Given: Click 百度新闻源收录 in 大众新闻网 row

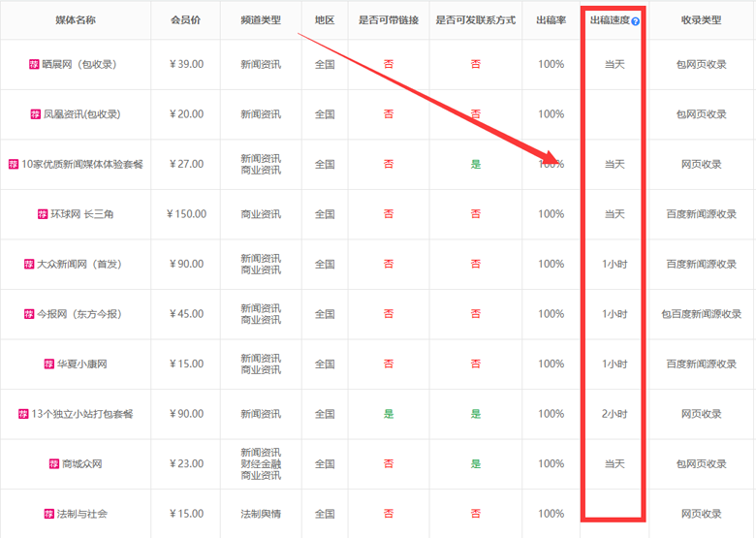Looking at the screenshot, I should [x=701, y=264].
